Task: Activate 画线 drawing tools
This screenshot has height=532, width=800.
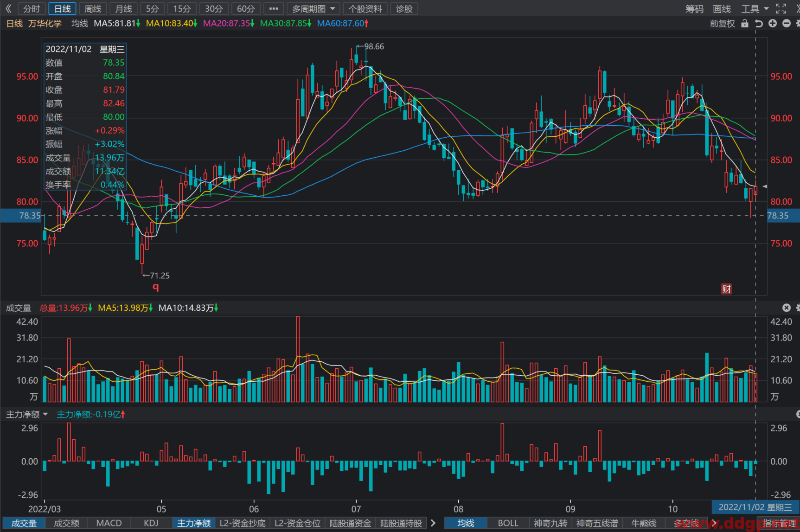Action: 722,9
